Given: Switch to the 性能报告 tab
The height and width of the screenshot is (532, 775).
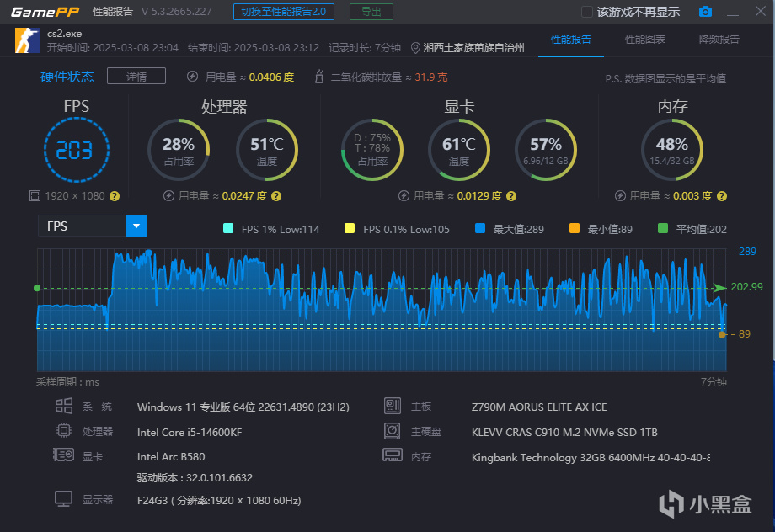Looking at the screenshot, I should coord(571,39).
